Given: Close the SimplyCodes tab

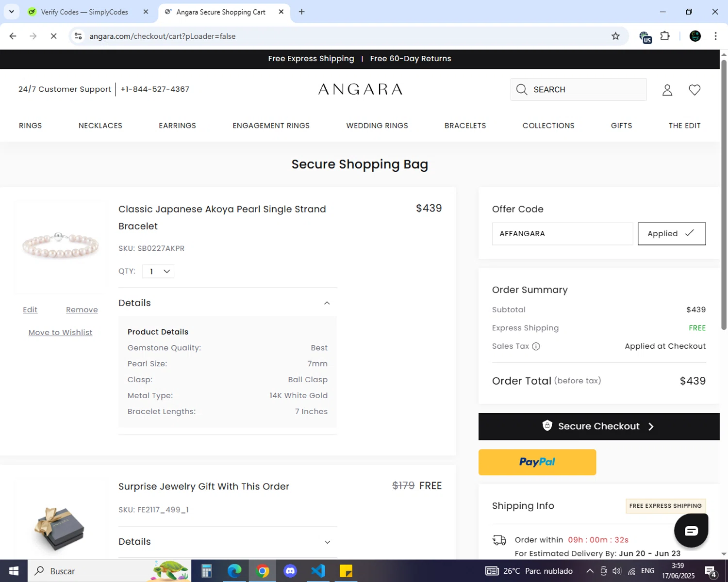Looking at the screenshot, I should pyautogui.click(x=146, y=12).
